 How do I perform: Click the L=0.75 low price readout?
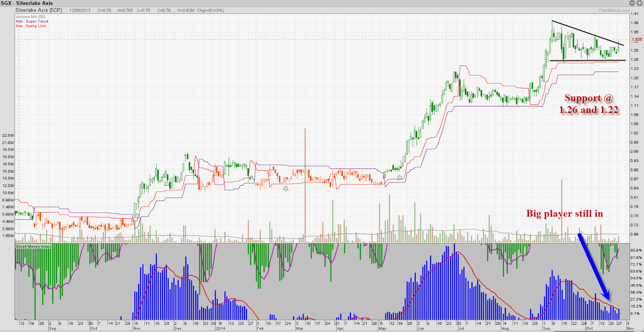coord(144,10)
